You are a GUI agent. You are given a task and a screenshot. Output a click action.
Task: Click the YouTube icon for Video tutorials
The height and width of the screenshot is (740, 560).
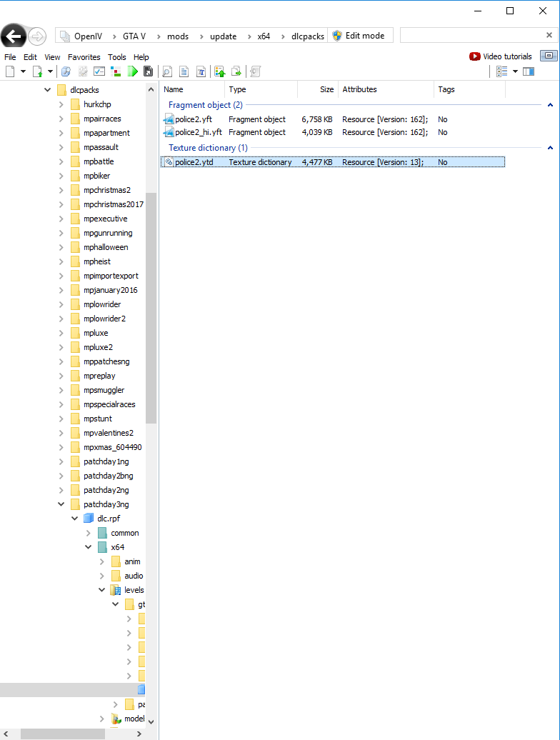pyautogui.click(x=474, y=56)
